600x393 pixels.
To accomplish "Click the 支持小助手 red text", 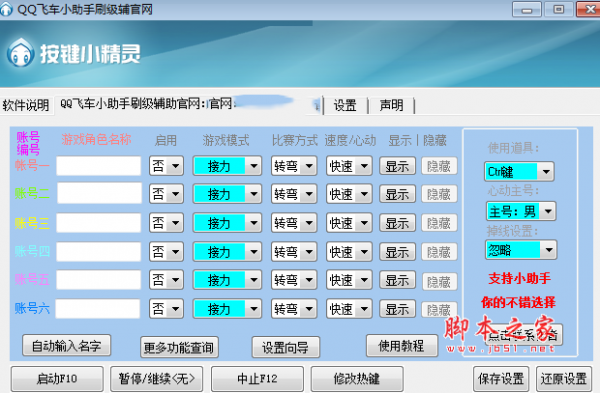I will coord(519,278).
